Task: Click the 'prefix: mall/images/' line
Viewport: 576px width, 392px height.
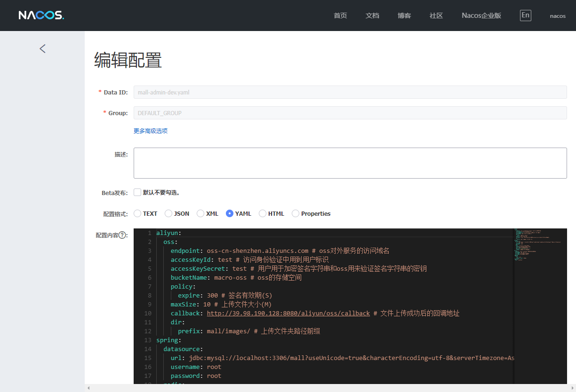Action: [249, 331]
